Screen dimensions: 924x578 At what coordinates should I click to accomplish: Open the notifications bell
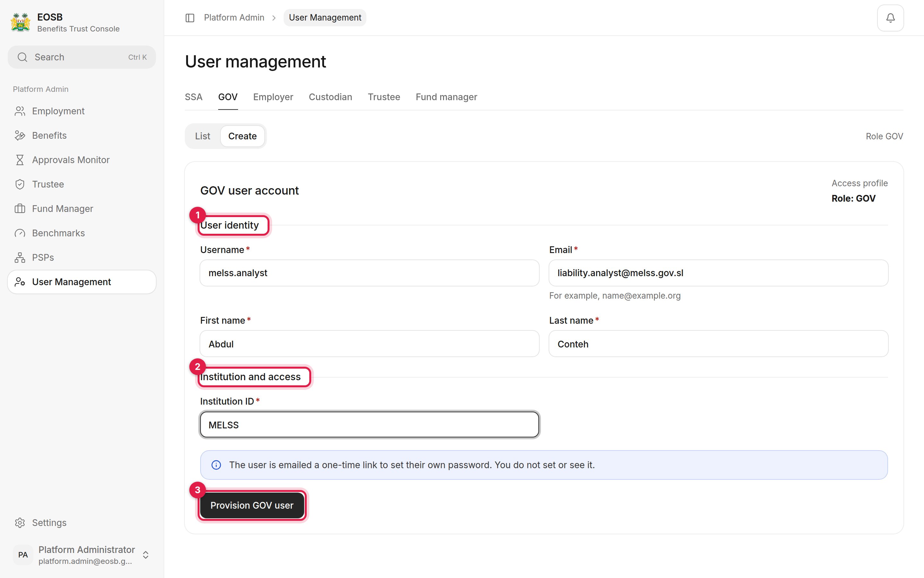tap(890, 18)
